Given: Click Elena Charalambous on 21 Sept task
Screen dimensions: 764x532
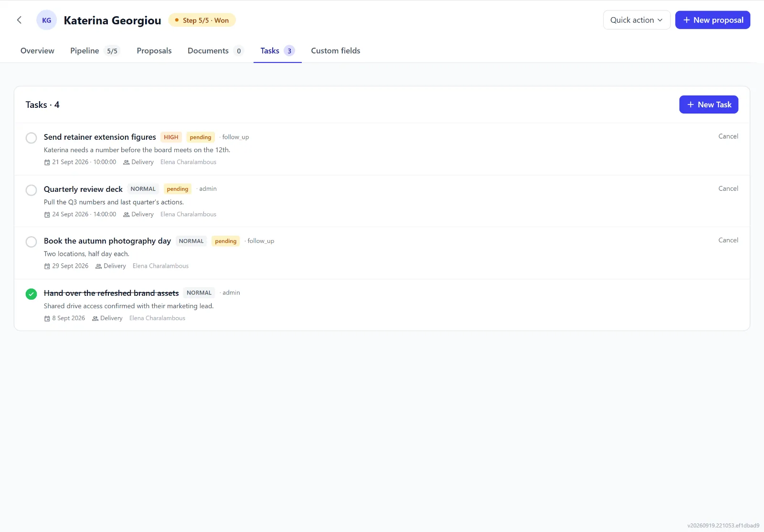Looking at the screenshot, I should pos(188,162).
